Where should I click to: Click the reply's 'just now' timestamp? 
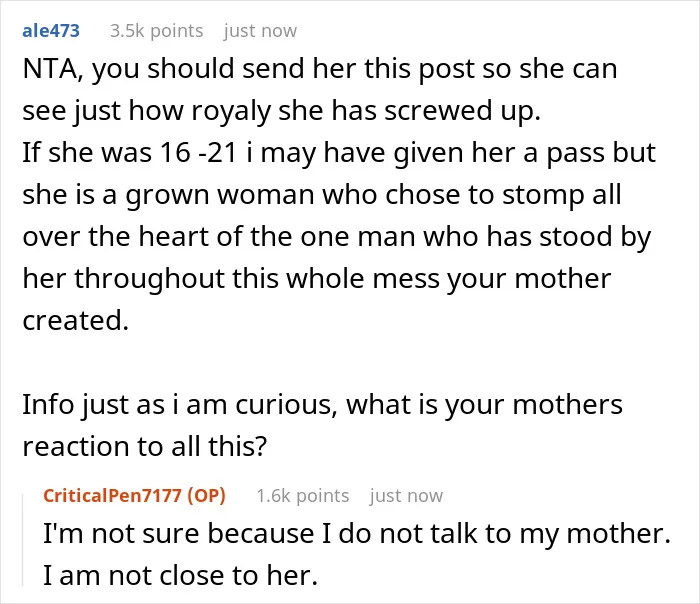pos(406,496)
